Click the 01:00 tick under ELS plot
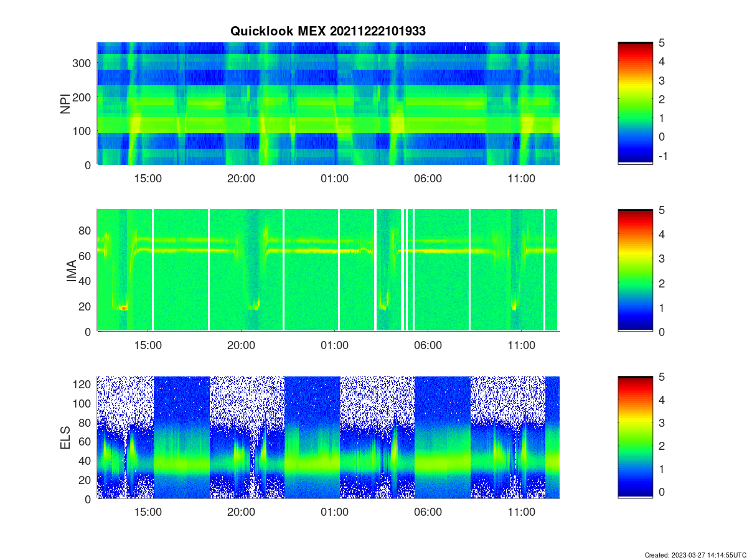 coord(335,512)
